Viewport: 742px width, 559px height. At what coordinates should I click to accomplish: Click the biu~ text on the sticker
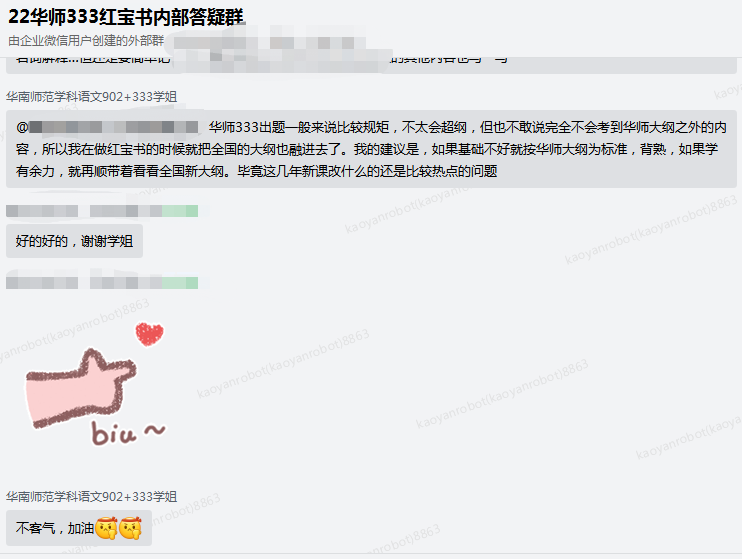[128, 433]
